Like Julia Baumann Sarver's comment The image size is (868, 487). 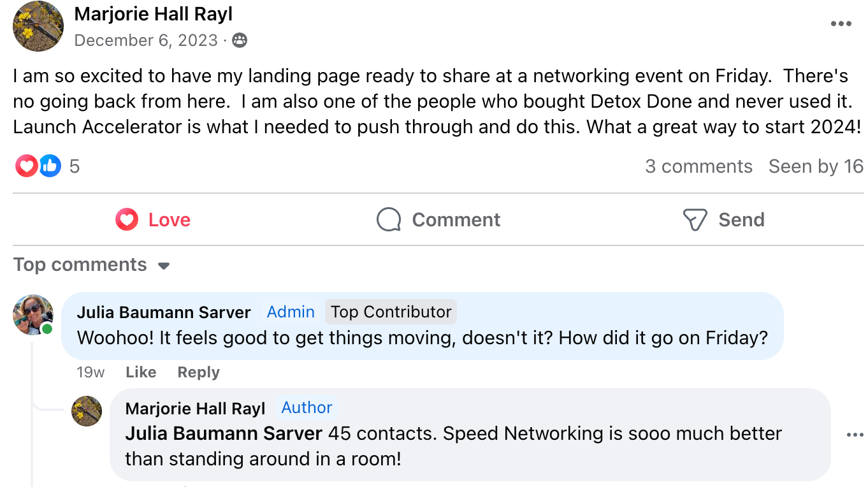pos(141,372)
